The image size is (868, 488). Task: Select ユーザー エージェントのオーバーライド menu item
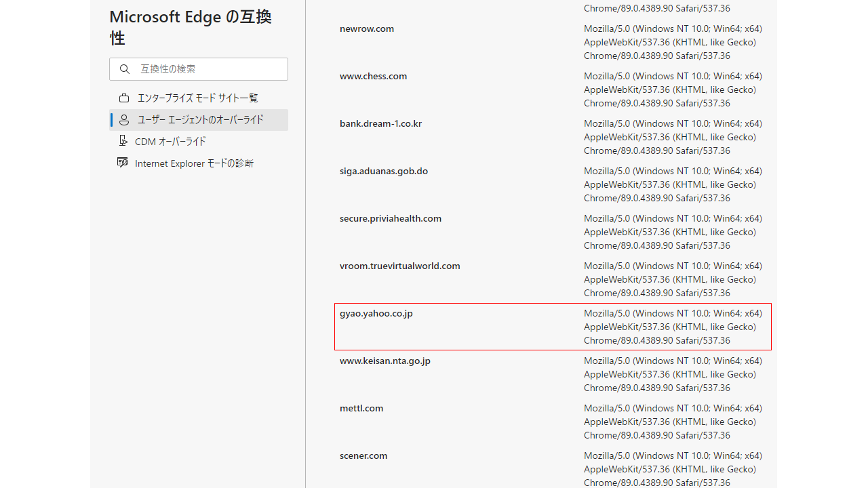pyautogui.click(x=199, y=120)
